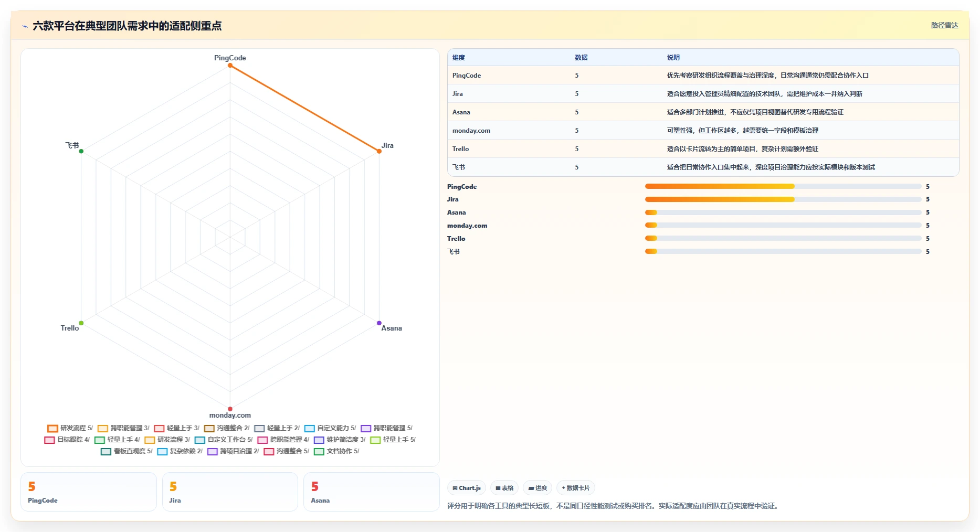The width and height of the screenshot is (980, 532).
Task: Click the footnote starting 评分用于明确各工具
Action: [x=614, y=506]
